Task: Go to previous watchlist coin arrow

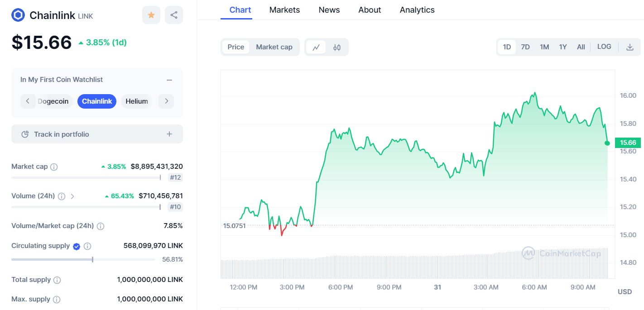Action: tap(28, 101)
